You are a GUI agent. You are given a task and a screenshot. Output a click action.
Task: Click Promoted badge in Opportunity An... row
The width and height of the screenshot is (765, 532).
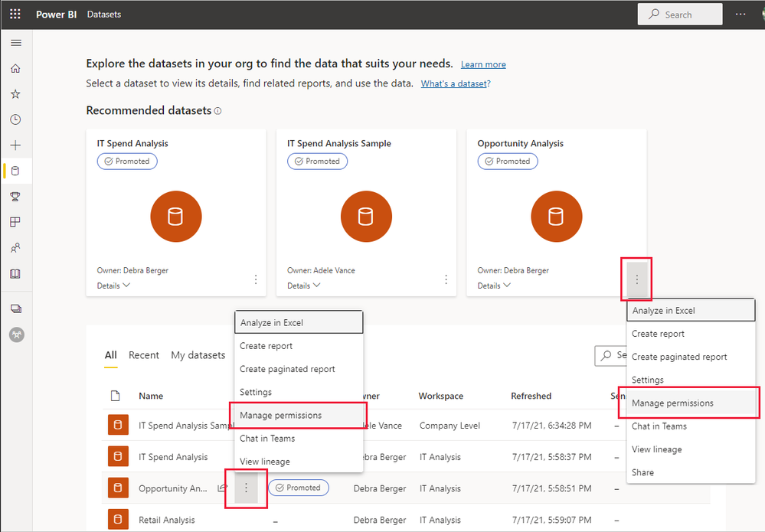298,488
